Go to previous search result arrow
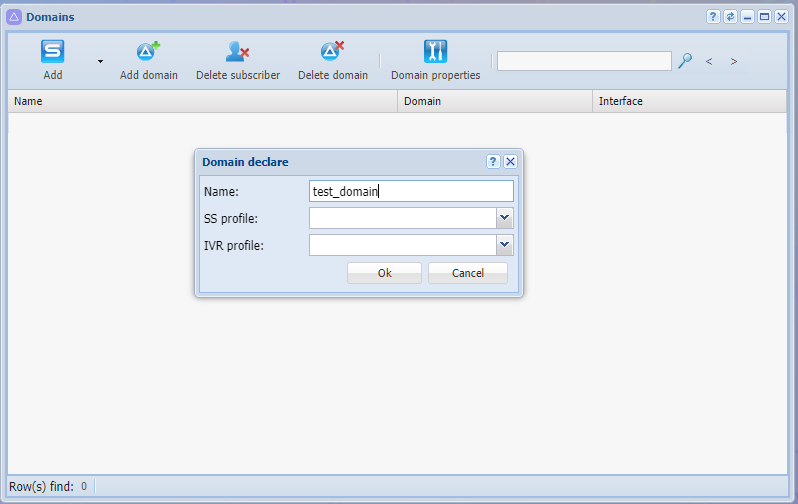 click(709, 62)
